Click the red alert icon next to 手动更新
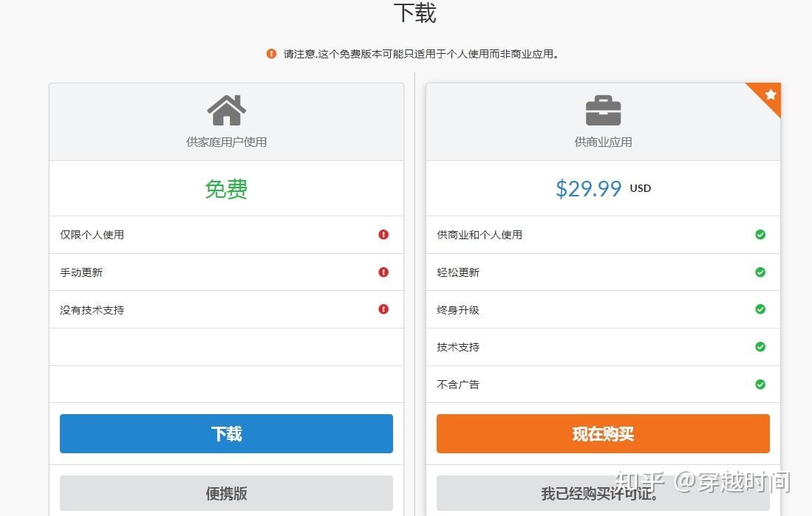This screenshot has height=516, width=812. (383, 272)
